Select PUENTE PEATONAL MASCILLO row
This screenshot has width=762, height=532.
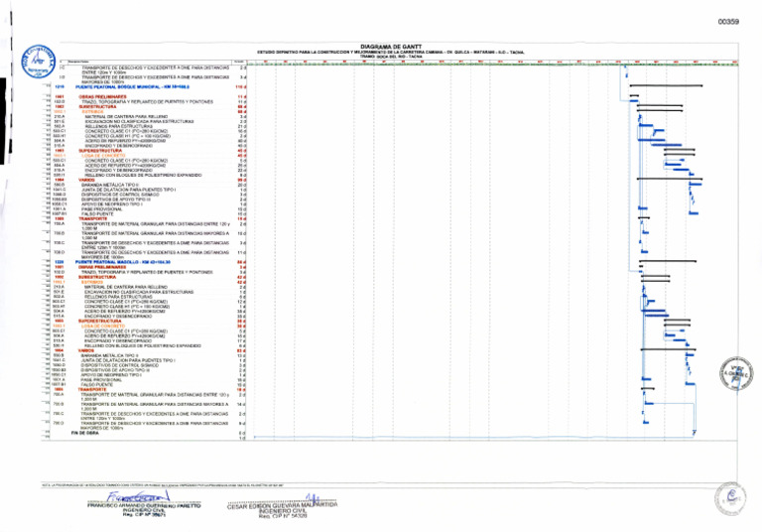click(132, 262)
